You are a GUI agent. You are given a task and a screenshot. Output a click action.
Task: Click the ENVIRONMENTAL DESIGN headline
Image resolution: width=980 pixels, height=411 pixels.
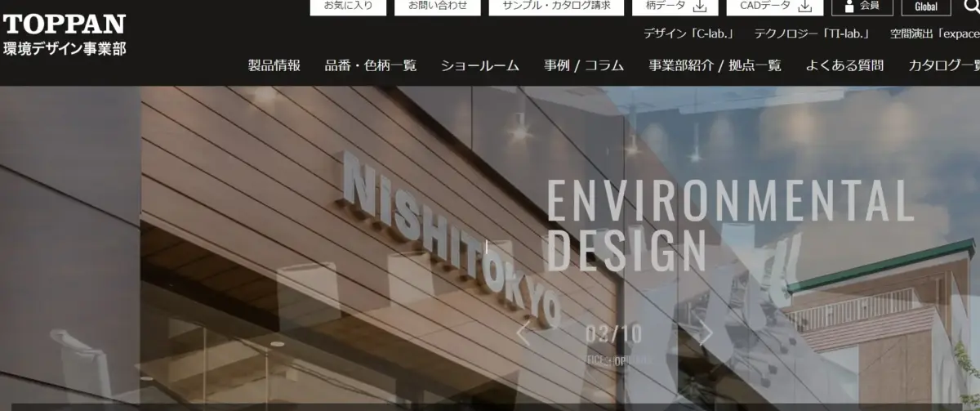730,226
